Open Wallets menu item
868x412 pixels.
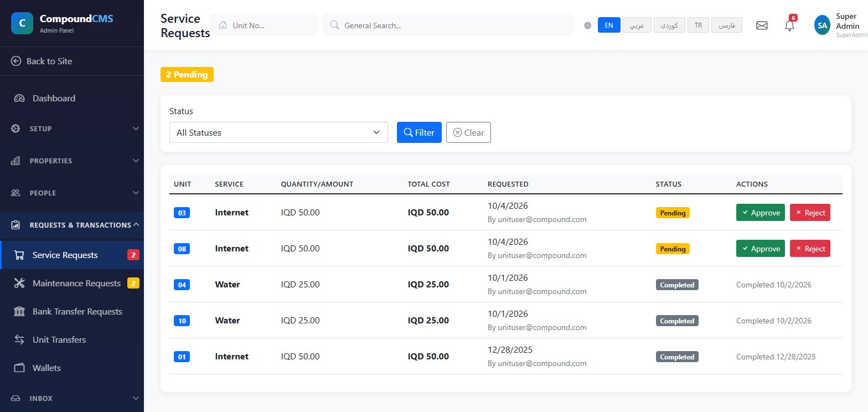tap(72, 368)
